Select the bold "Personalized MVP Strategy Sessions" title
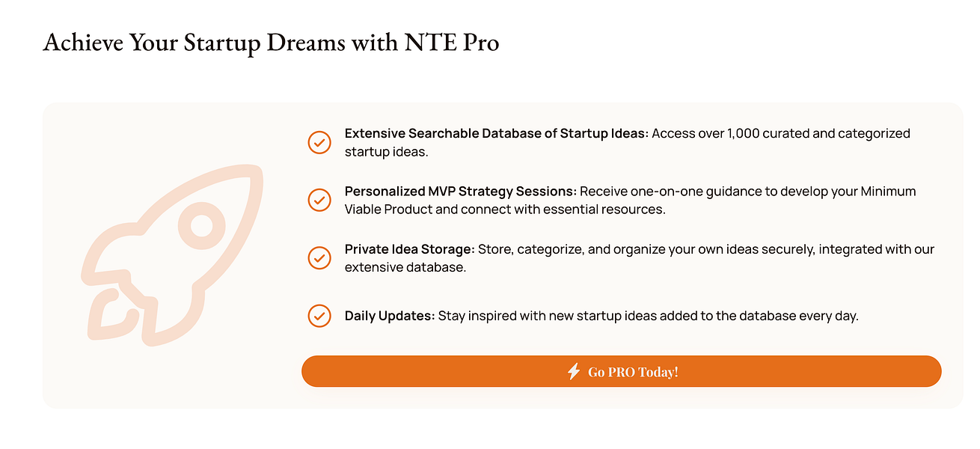The image size is (980, 449). 460,191
